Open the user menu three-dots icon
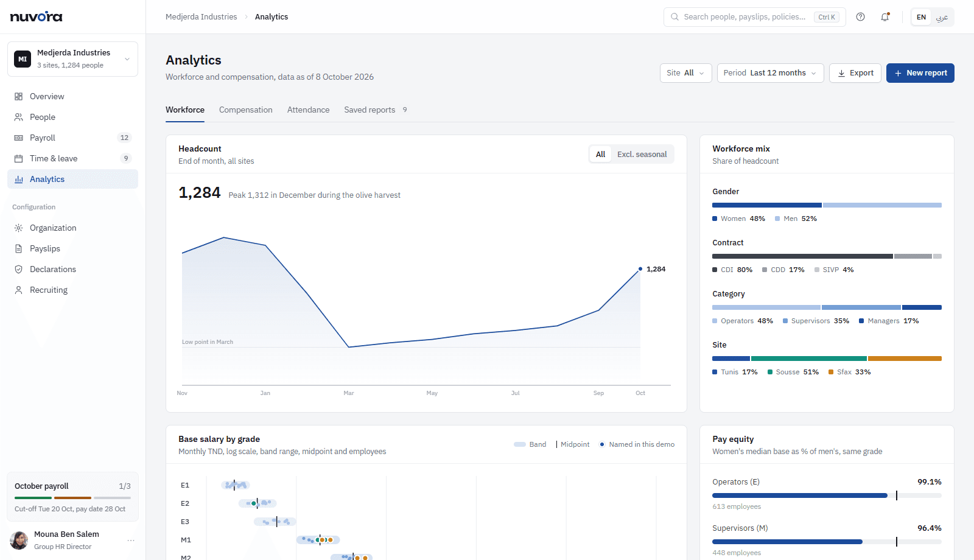The width and height of the screenshot is (974, 560). pos(131,541)
